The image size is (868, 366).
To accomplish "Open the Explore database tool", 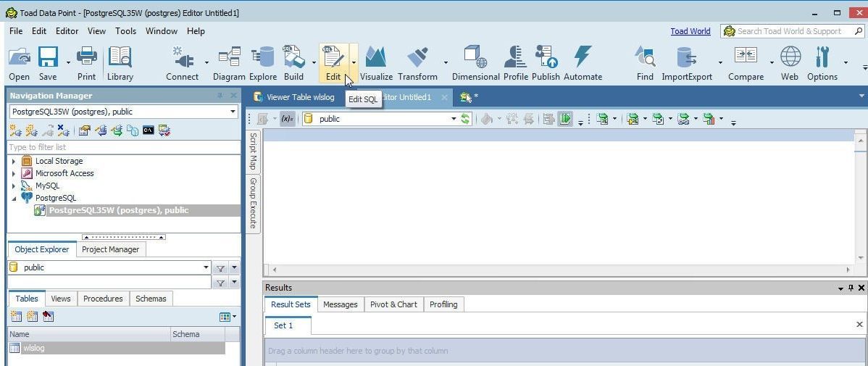I will point(263,57).
